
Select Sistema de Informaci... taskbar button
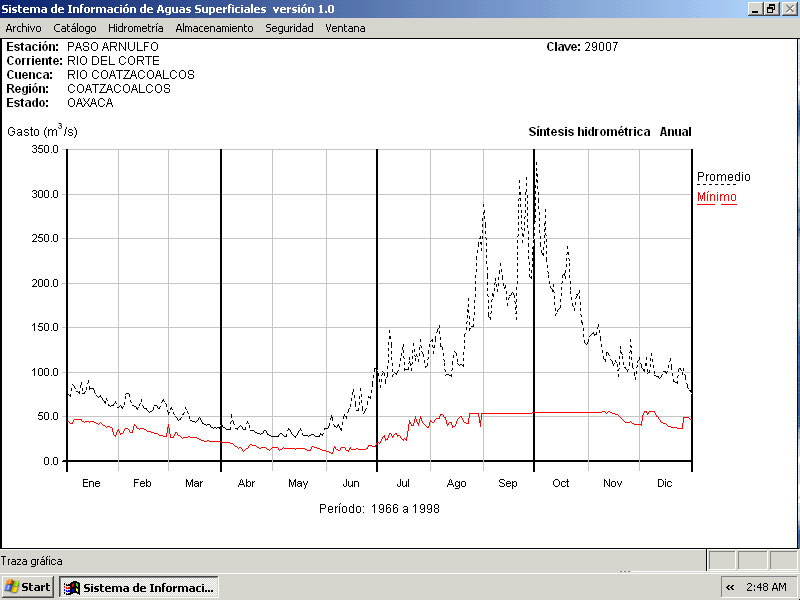click(x=139, y=587)
